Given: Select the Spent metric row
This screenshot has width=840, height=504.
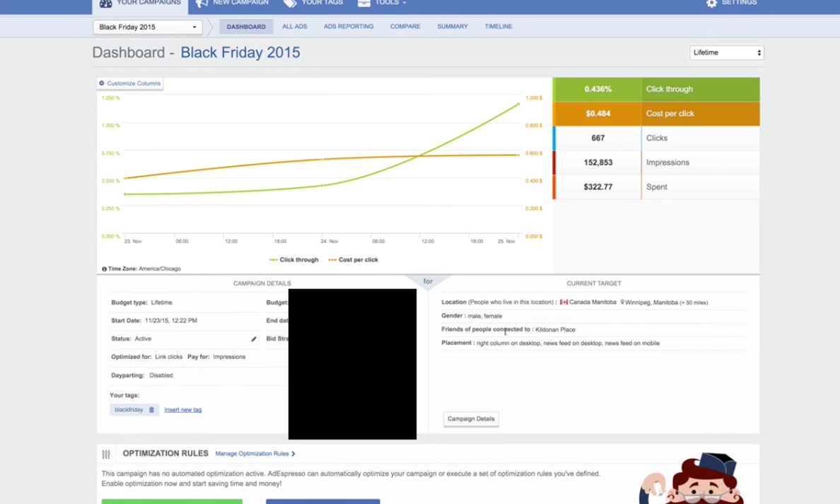Looking at the screenshot, I should (656, 187).
